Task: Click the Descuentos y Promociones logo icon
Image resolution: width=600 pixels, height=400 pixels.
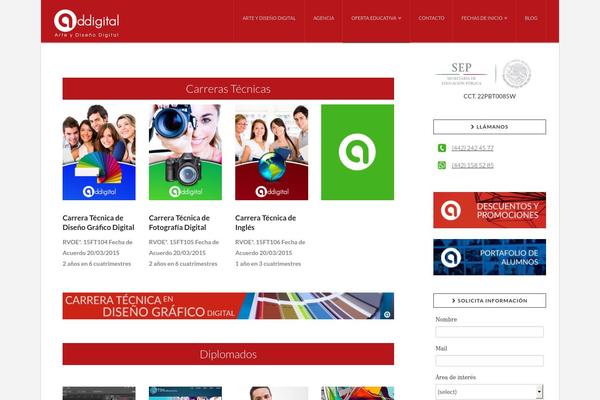Action: (x=450, y=210)
